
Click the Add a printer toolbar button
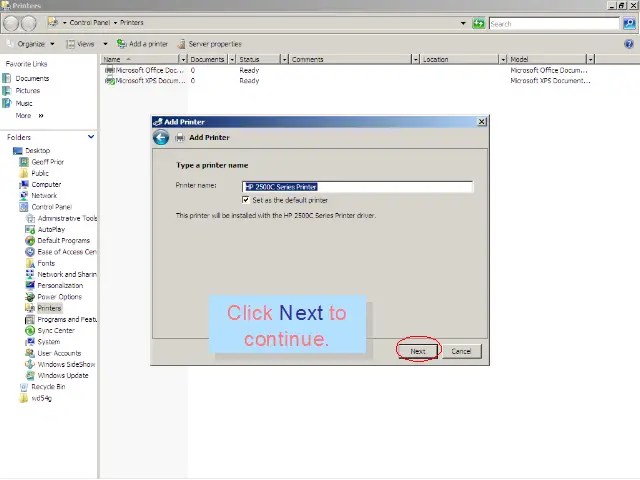tap(142, 44)
